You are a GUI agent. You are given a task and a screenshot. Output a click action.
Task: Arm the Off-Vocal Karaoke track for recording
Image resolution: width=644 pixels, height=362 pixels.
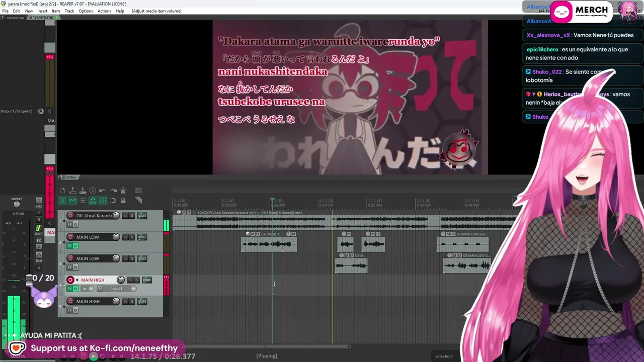(70, 216)
